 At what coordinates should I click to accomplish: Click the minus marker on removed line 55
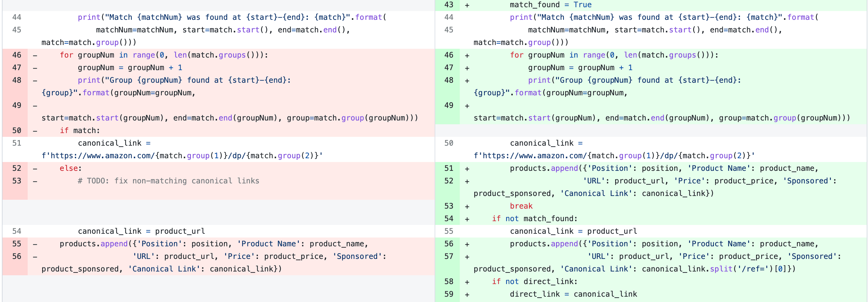point(35,244)
